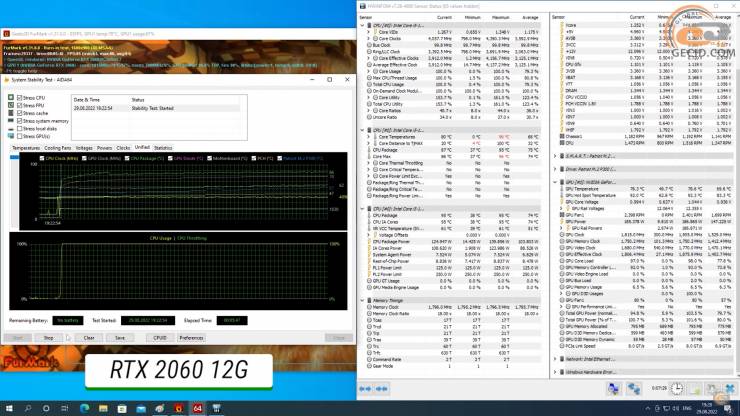The image size is (740, 416).
Task: Open HWiNFO network connection icon
Action: 634,389
